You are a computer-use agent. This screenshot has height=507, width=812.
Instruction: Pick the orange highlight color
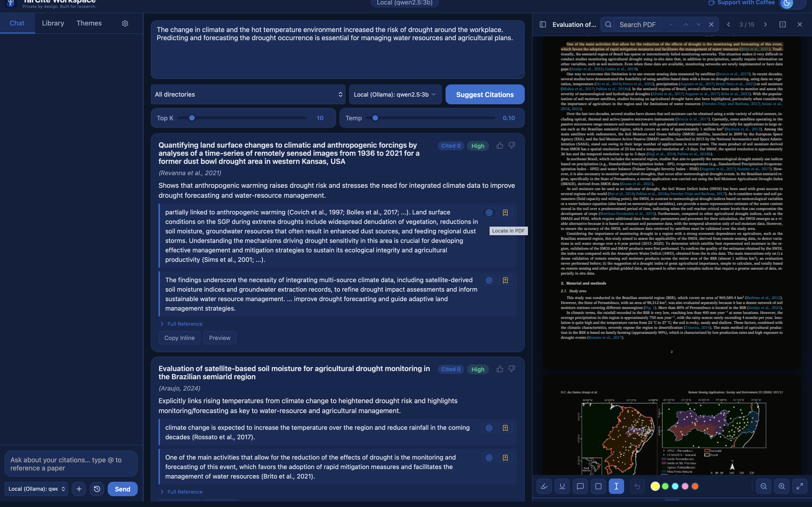tap(695, 486)
